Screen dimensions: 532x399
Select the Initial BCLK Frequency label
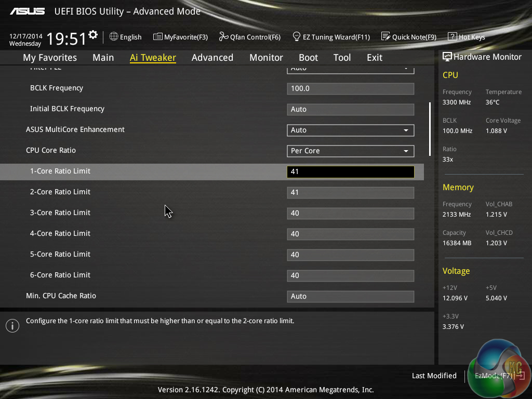click(67, 109)
